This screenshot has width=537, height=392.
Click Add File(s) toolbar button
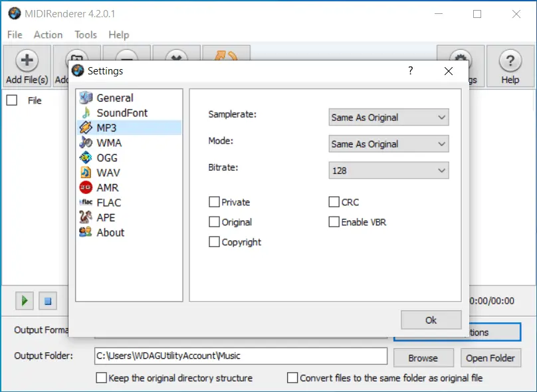[27, 66]
